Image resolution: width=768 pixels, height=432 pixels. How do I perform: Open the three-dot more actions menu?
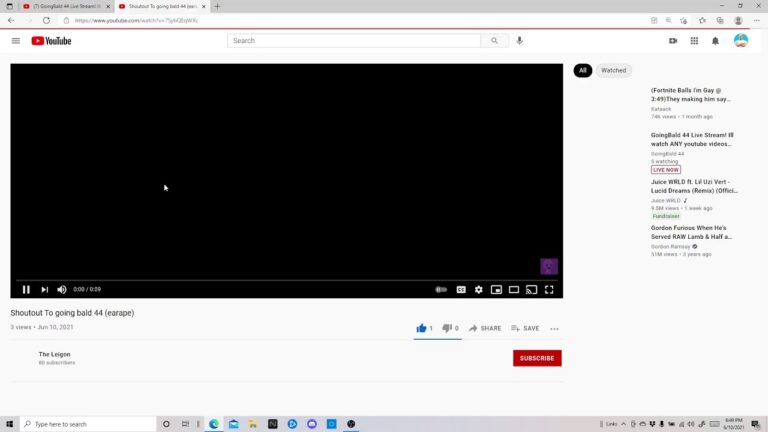554,328
